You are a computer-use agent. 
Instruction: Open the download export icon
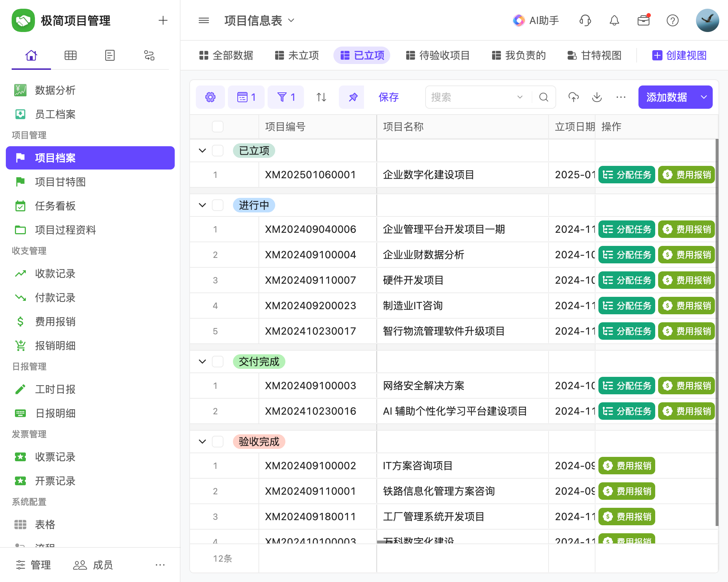pos(597,97)
